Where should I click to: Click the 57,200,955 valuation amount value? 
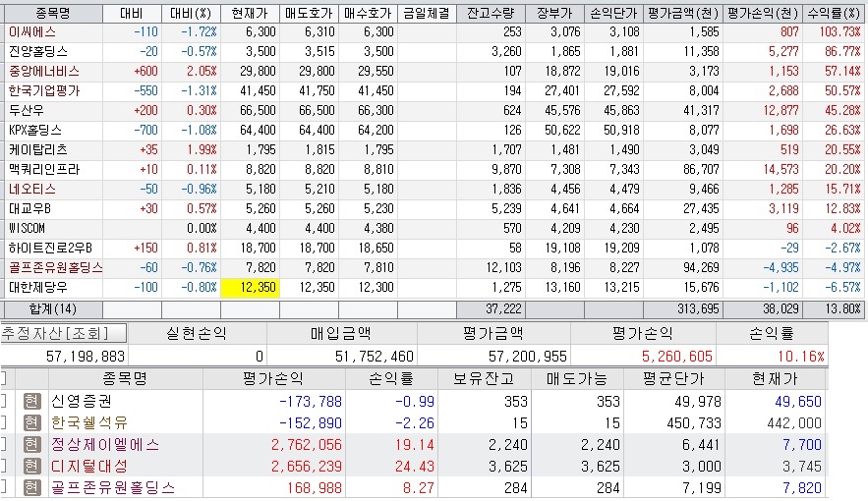tap(528, 357)
